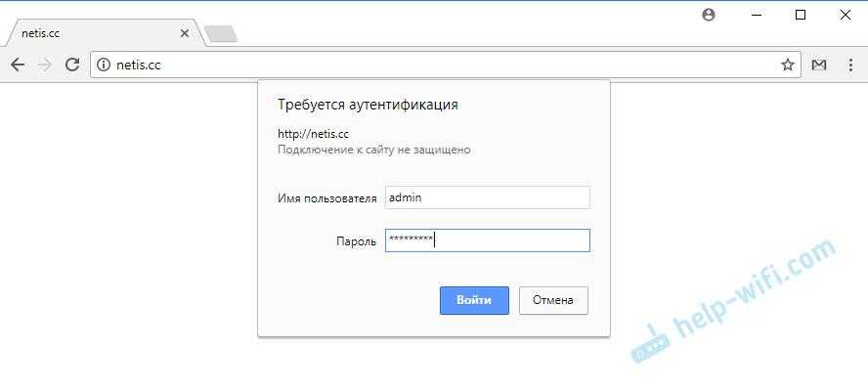Open the Chrome user profile icon
Viewport: 868px width, 391px height.
point(709,15)
